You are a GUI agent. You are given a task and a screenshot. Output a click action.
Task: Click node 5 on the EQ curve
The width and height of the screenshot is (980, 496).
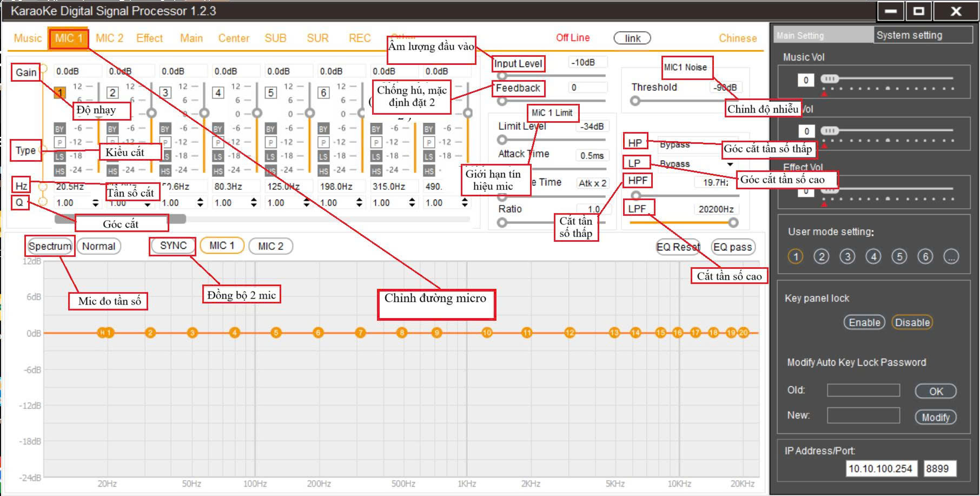coord(276,333)
